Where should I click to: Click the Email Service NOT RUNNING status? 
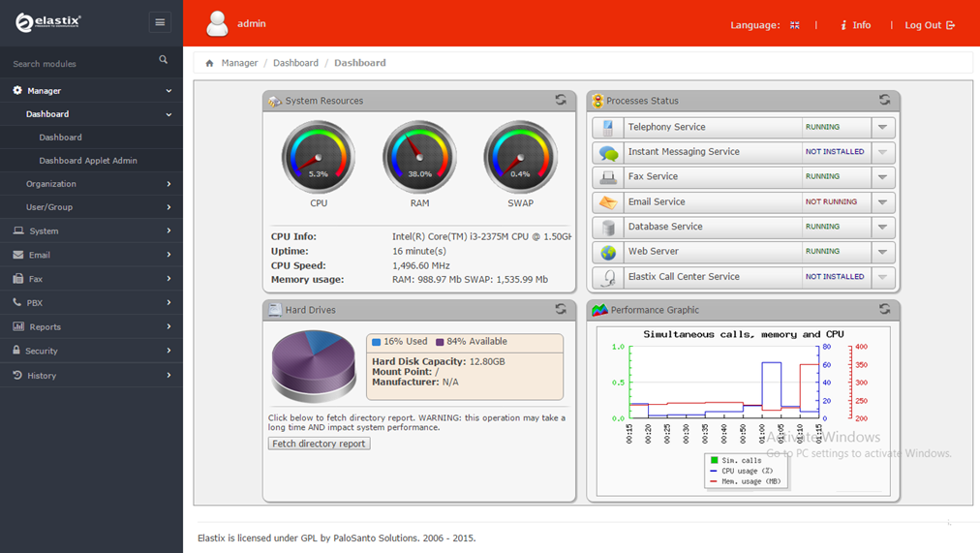831,201
